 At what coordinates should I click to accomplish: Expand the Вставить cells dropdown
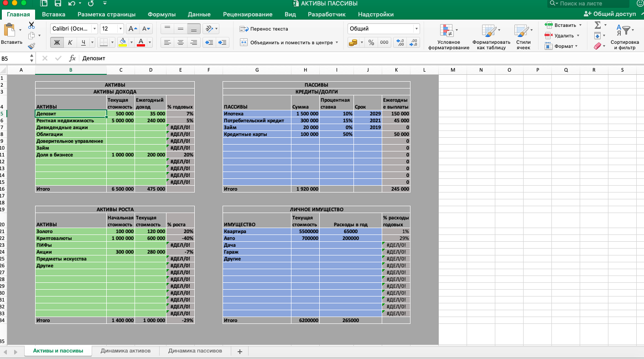pos(580,25)
